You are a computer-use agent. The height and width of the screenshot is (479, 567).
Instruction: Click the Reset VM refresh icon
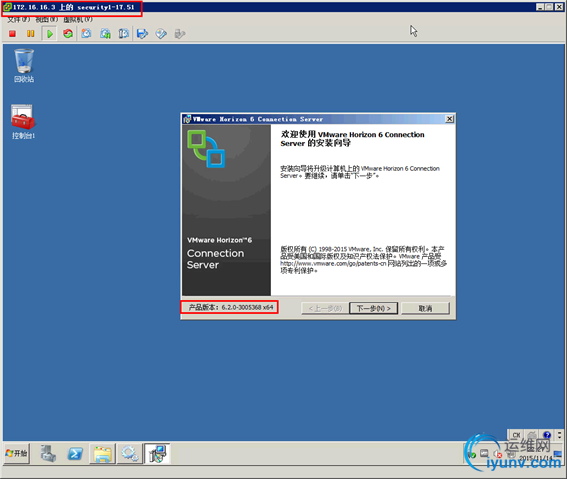pos(68,34)
